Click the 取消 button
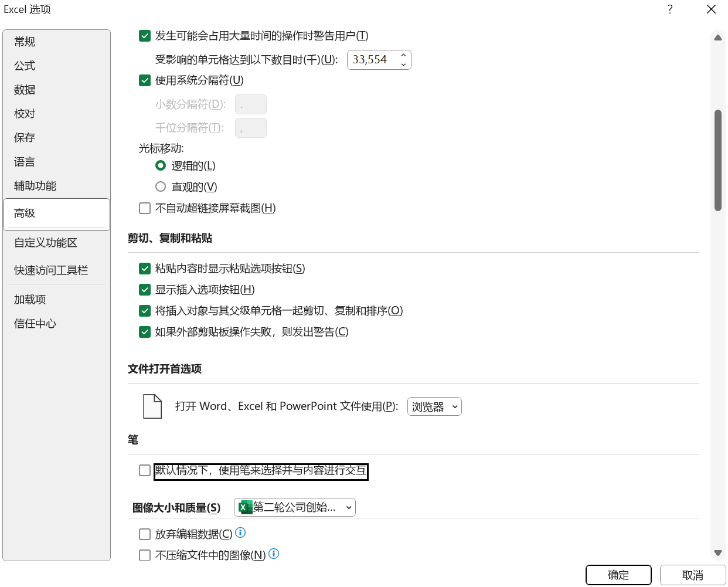Image resolution: width=728 pixels, height=587 pixels. tap(693, 575)
